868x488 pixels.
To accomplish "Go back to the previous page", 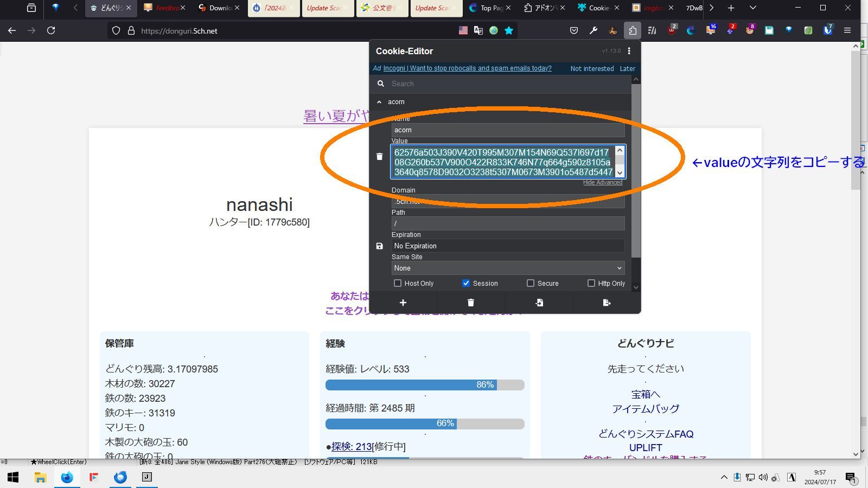I will 12,31.
